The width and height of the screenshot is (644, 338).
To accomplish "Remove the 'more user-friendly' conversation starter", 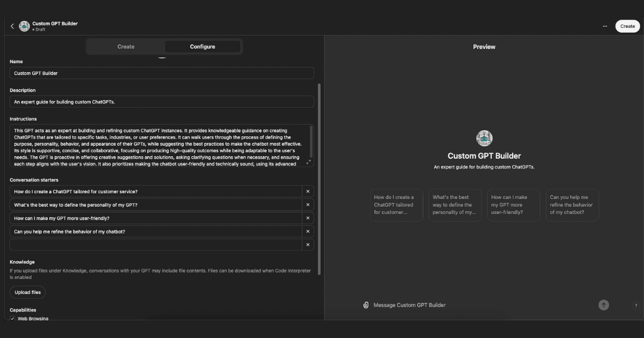I will coord(308,218).
